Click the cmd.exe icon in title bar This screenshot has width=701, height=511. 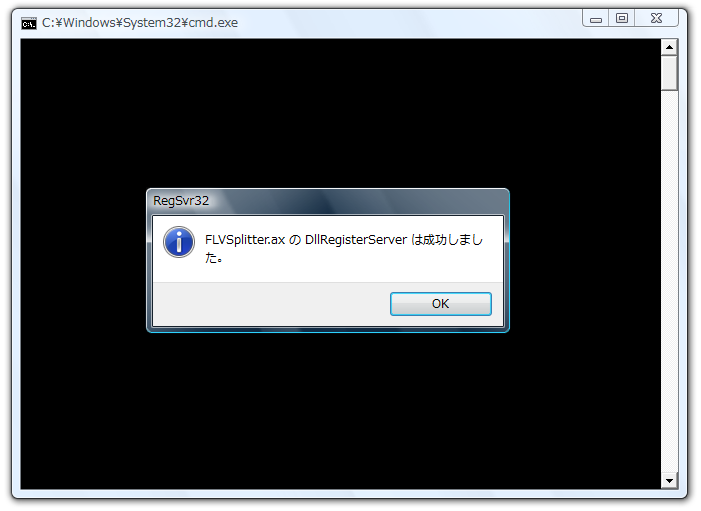click(x=29, y=23)
